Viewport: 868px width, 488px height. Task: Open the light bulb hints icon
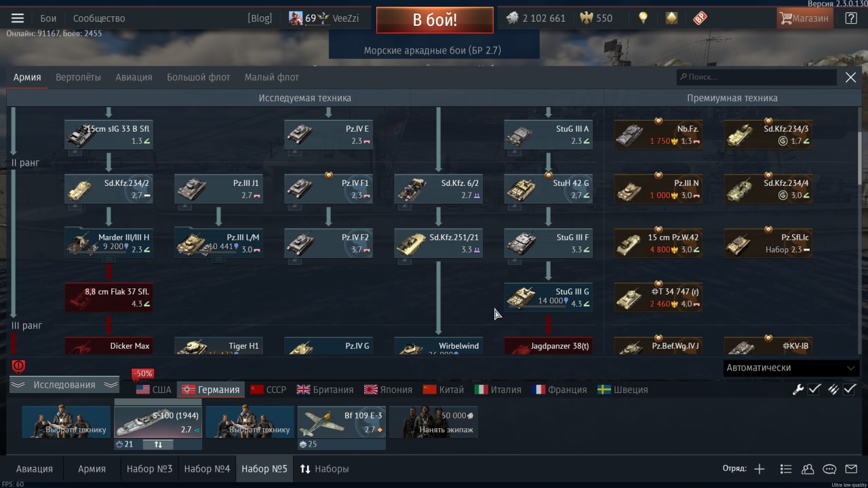pos(643,18)
